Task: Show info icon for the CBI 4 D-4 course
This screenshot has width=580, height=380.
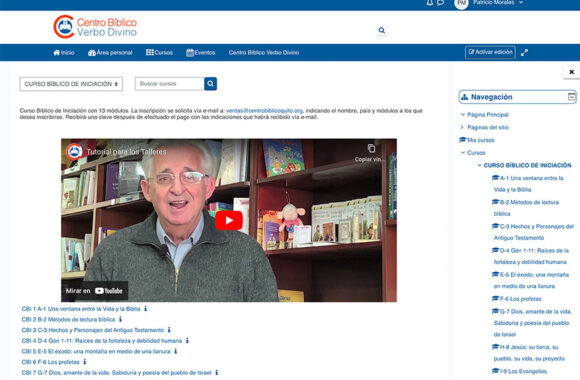Action: click(187, 340)
